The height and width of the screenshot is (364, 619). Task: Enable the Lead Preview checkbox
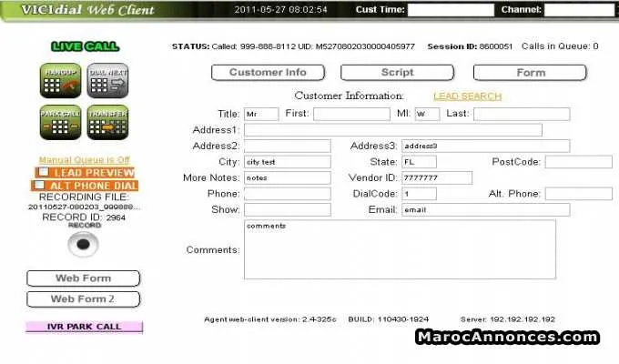tap(44, 172)
